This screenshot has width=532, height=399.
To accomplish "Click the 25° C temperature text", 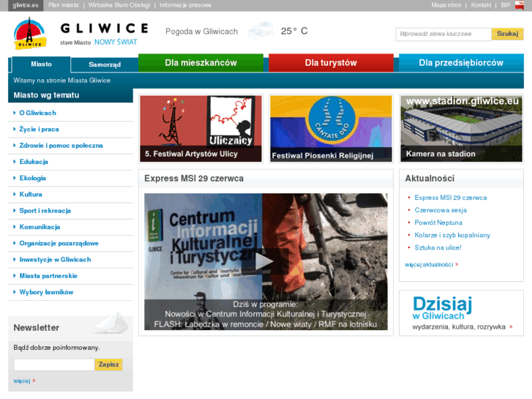I will (294, 31).
